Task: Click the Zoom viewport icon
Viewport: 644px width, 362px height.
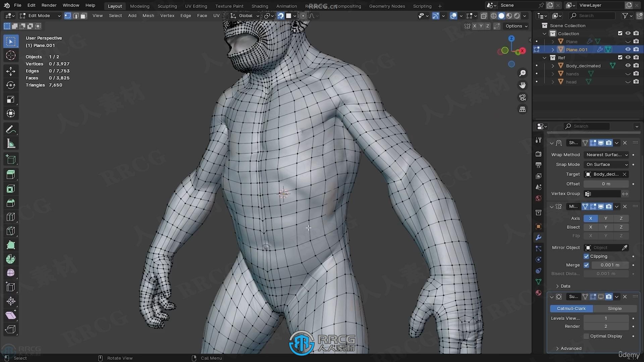Action: pos(523,73)
